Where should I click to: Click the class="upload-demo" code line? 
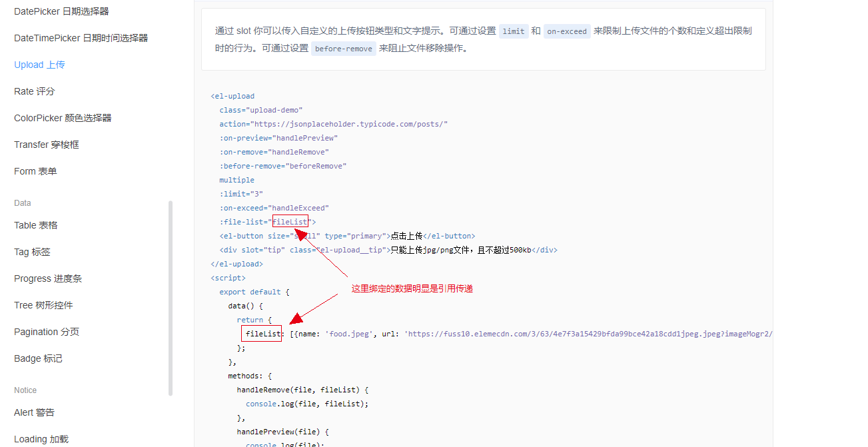click(x=261, y=110)
